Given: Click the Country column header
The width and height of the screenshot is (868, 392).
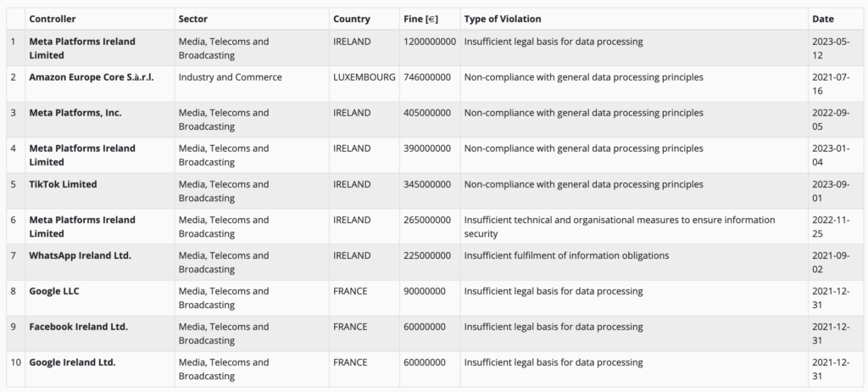Looking at the screenshot, I should pos(352,19).
